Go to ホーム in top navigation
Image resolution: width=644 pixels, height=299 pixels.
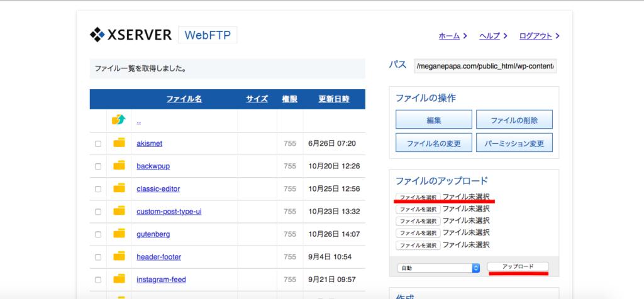pyautogui.click(x=449, y=36)
